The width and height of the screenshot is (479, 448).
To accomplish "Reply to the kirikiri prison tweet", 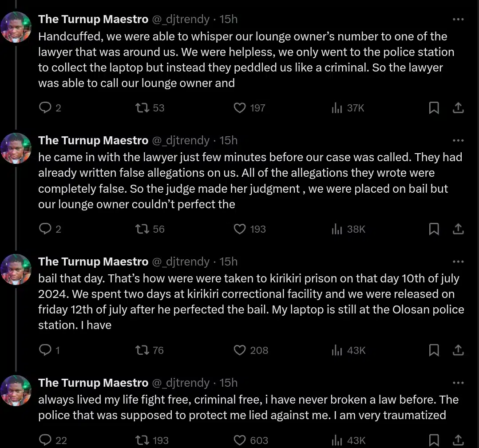I will click(x=46, y=350).
